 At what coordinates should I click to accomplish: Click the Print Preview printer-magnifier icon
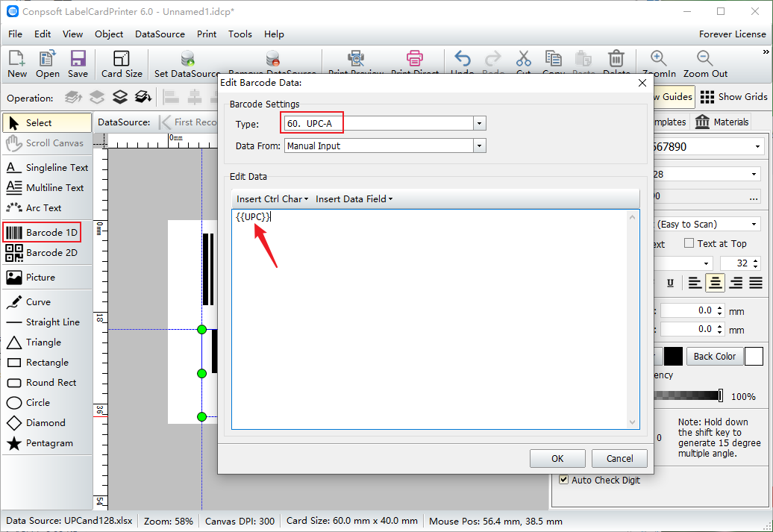tap(355, 59)
